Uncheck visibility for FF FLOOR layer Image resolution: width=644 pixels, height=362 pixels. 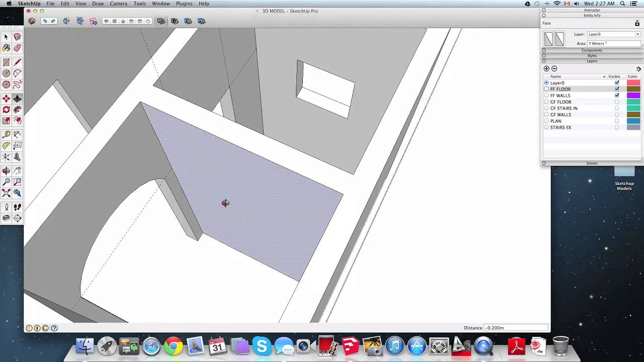tap(617, 89)
